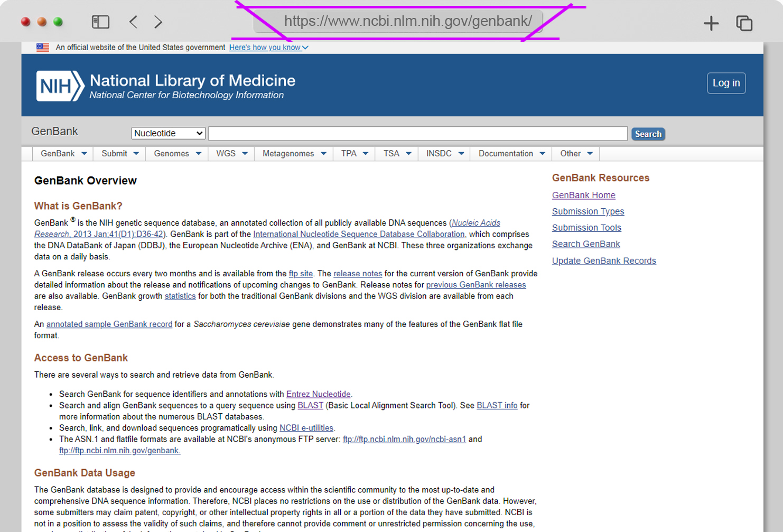
Task: Open the Metagenomes menu
Action: [294, 154]
